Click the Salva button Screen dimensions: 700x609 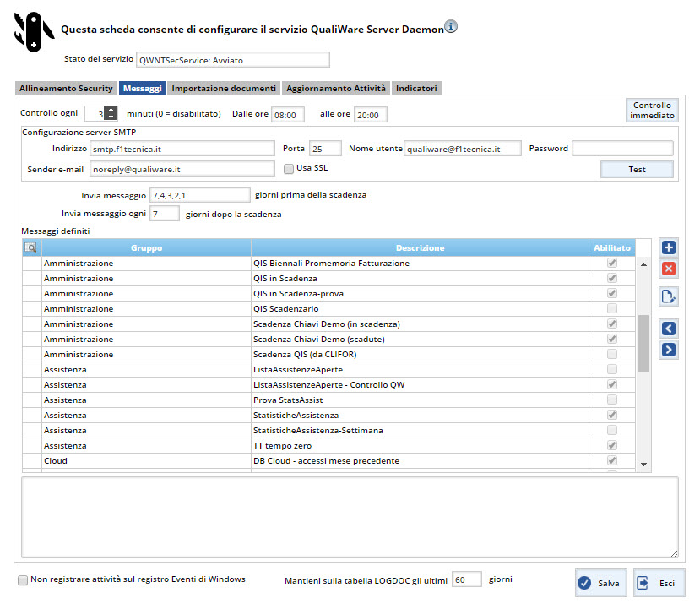tap(601, 583)
